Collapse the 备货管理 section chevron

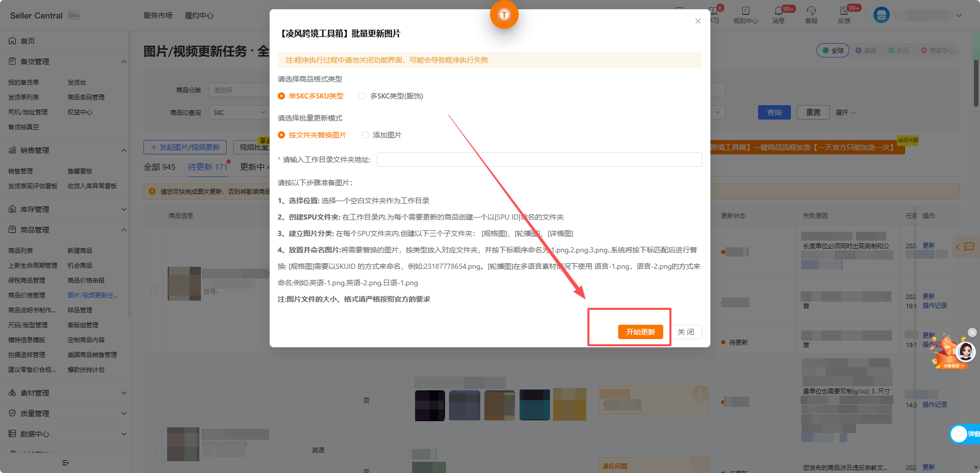pos(124,62)
